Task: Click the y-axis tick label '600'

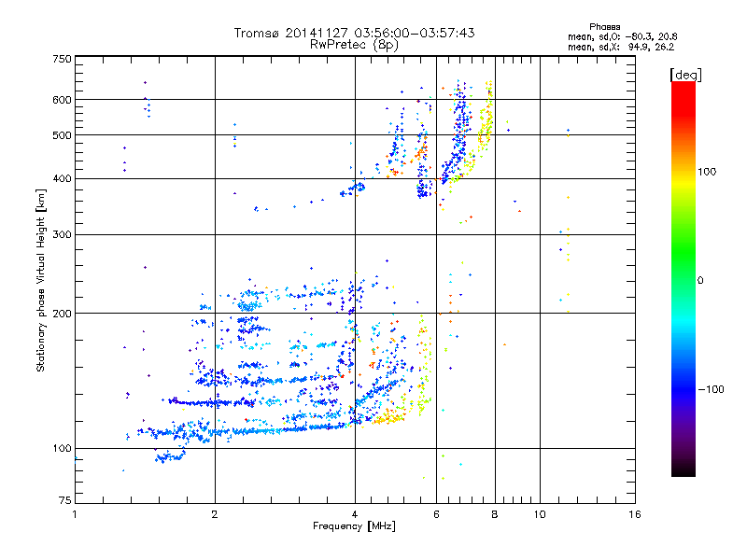Action: (62, 100)
